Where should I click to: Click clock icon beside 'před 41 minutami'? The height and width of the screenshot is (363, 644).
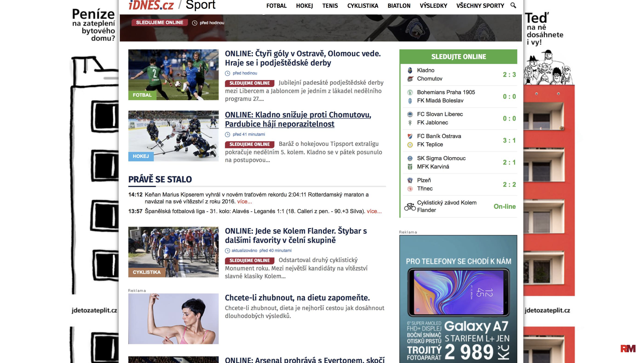click(228, 134)
